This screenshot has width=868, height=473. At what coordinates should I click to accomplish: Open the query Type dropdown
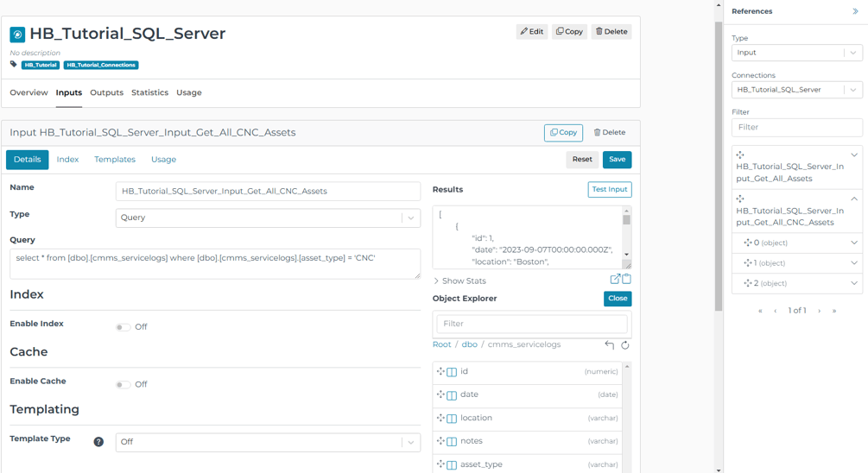pos(268,218)
